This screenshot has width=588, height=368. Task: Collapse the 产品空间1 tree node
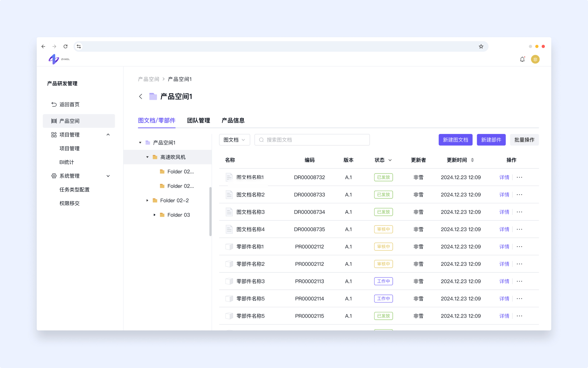point(140,143)
